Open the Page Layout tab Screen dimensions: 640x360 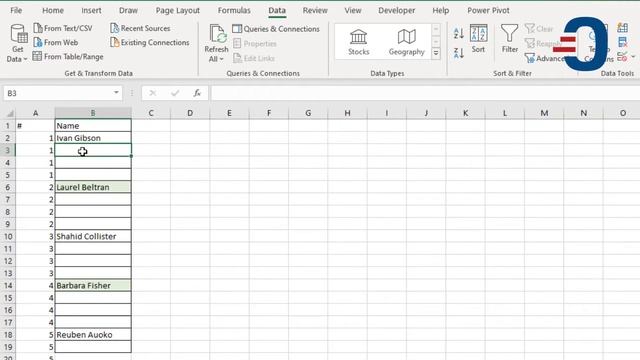pos(178,10)
